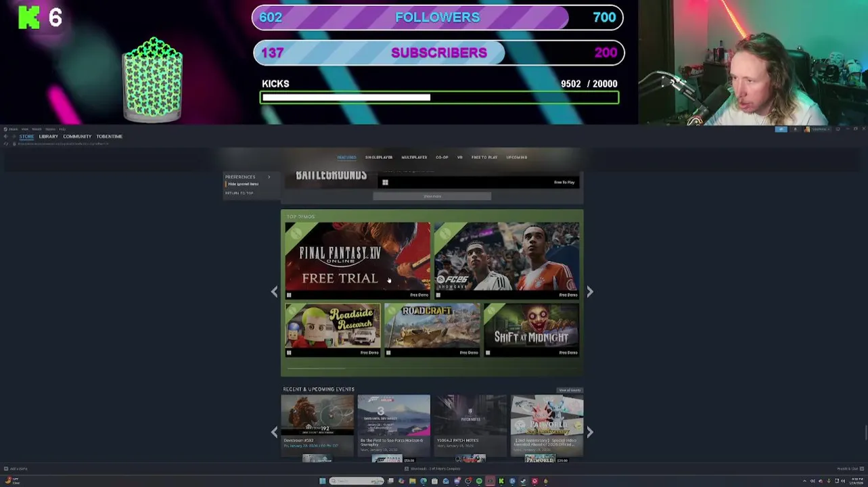Open the EA FC 25 Showcase demo
Viewport: 868px width, 487px height.
(507, 260)
